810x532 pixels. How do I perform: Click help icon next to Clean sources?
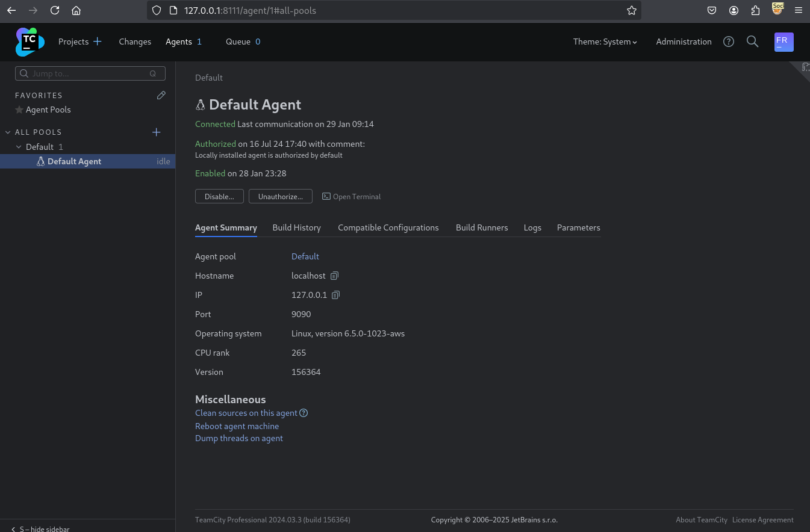click(304, 413)
